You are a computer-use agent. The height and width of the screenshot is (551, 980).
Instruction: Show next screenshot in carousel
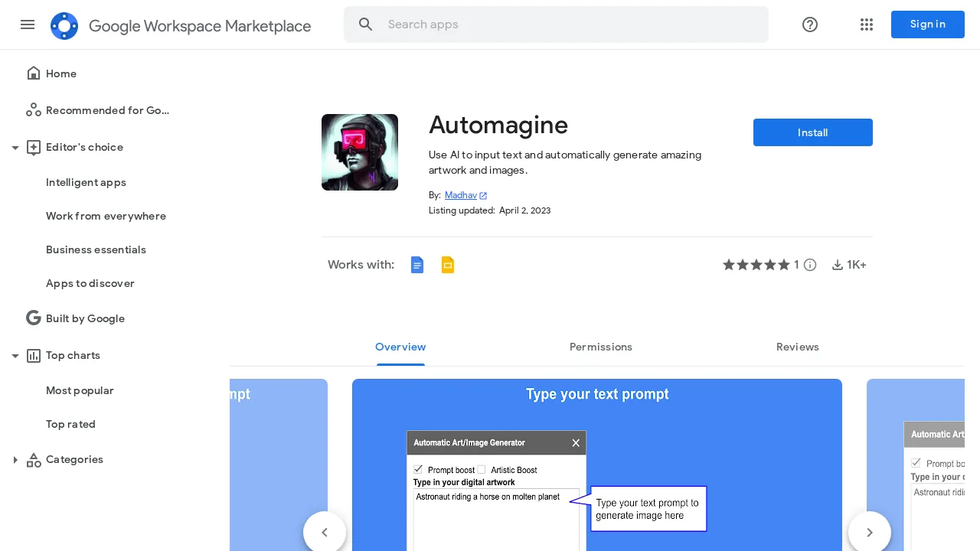[870, 532]
